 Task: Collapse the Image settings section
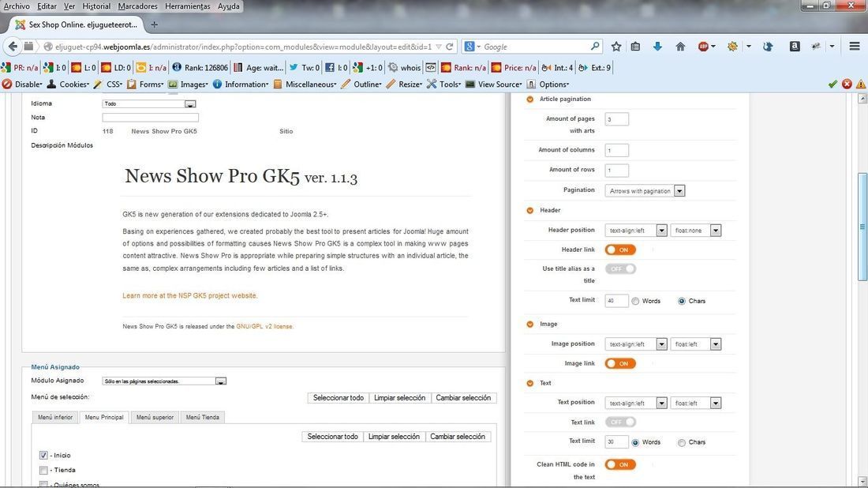pyautogui.click(x=529, y=324)
